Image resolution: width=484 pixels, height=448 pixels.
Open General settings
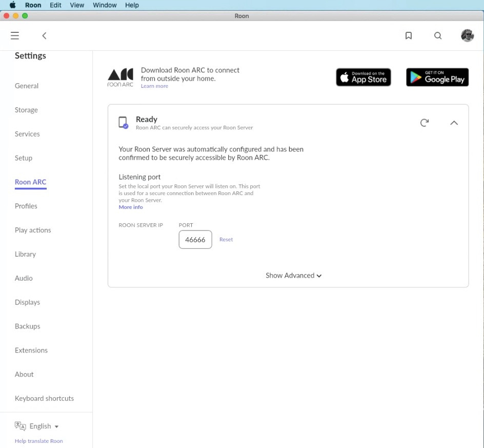27,86
